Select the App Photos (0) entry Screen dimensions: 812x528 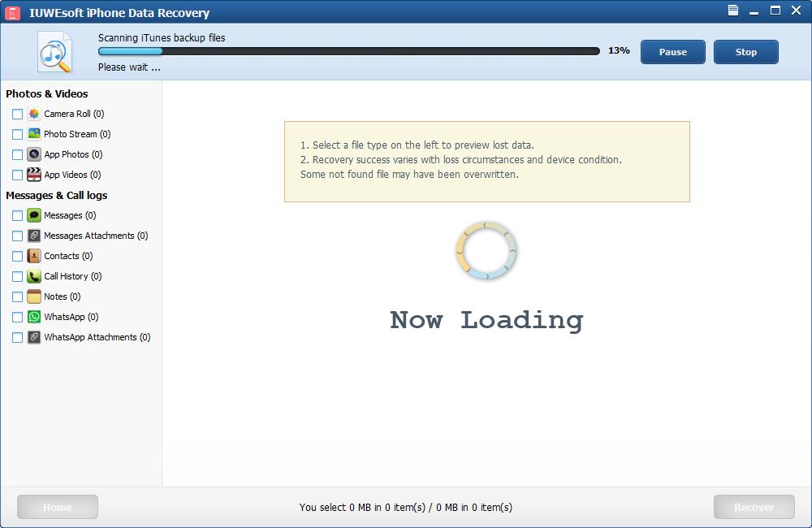73,154
